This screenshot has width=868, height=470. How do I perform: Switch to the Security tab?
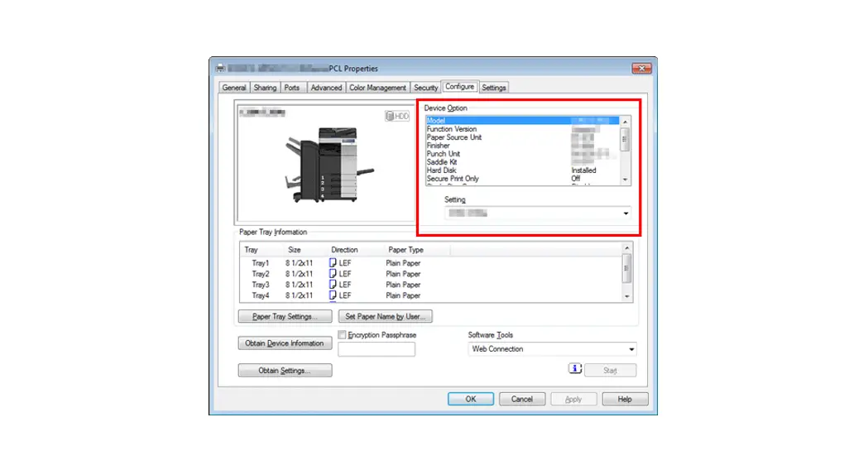tap(425, 88)
